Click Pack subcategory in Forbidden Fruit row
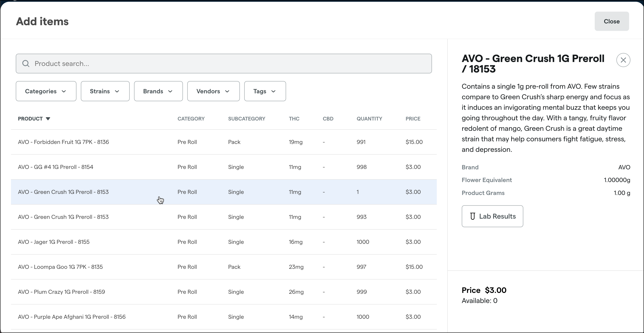 234,142
